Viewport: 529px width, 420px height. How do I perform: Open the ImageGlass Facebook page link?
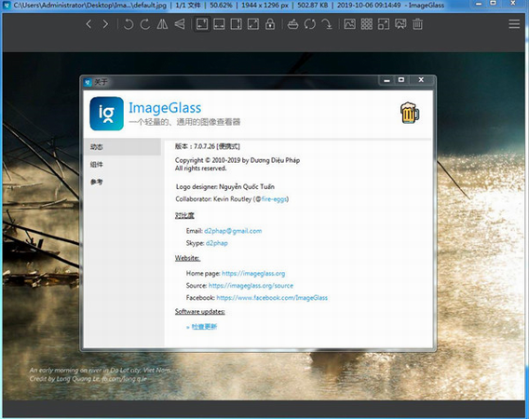[x=272, y=298]
